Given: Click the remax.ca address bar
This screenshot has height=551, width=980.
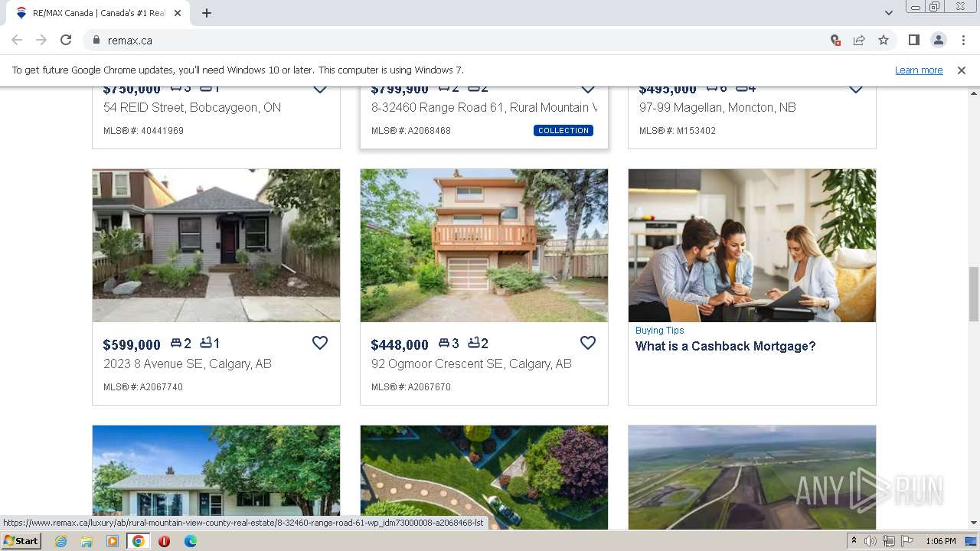Looking at the screenshot, I should coord(459,40).
